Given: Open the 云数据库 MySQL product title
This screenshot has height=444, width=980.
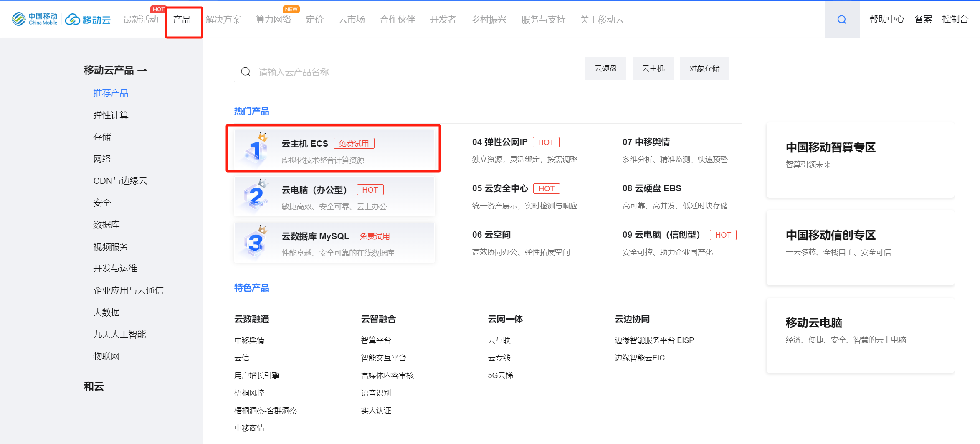Looking at the screenshot, I should point(315,236).
